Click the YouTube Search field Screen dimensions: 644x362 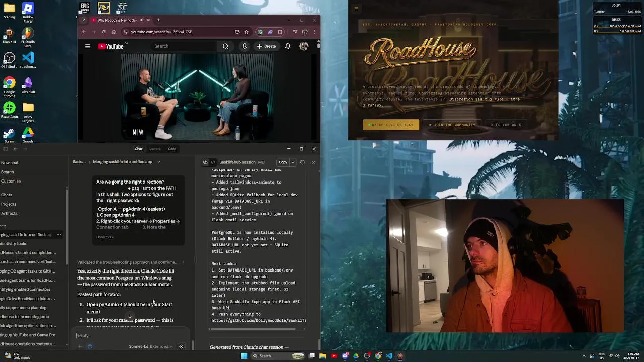[184, 46]
